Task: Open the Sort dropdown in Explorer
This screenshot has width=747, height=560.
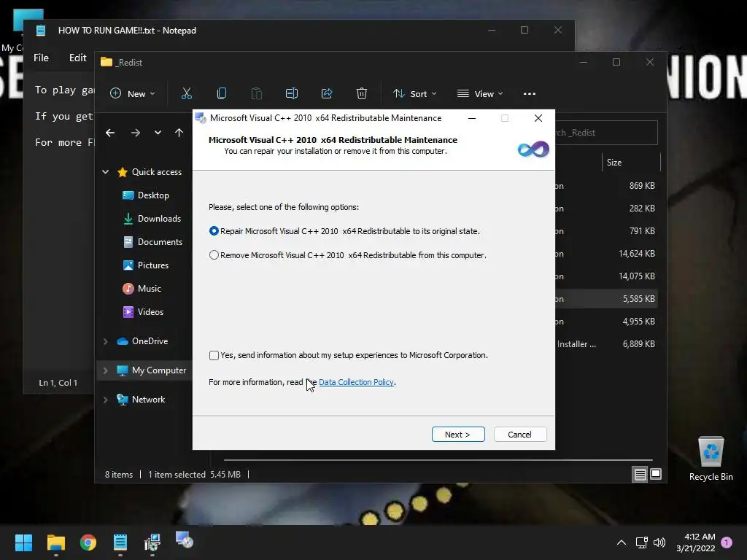Action: [414, 94]
